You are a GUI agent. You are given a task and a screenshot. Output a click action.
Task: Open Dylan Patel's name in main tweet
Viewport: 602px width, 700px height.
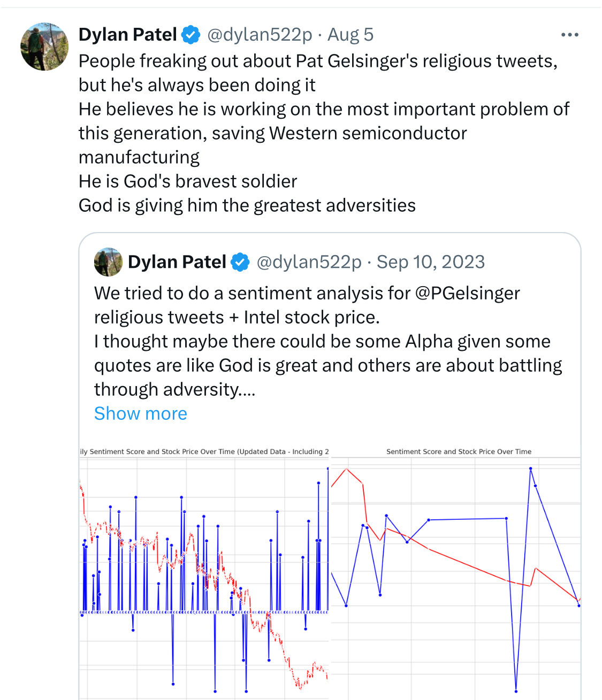pos(128,35)
